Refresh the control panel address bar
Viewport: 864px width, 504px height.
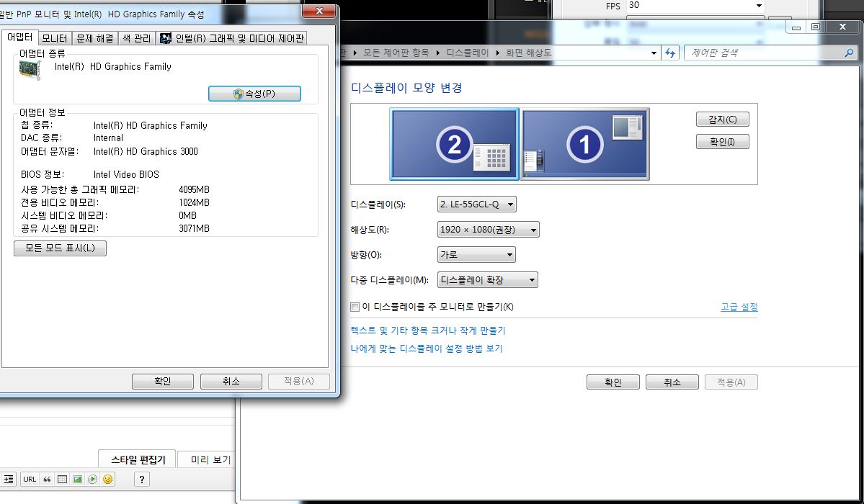(x=670, y=53)
